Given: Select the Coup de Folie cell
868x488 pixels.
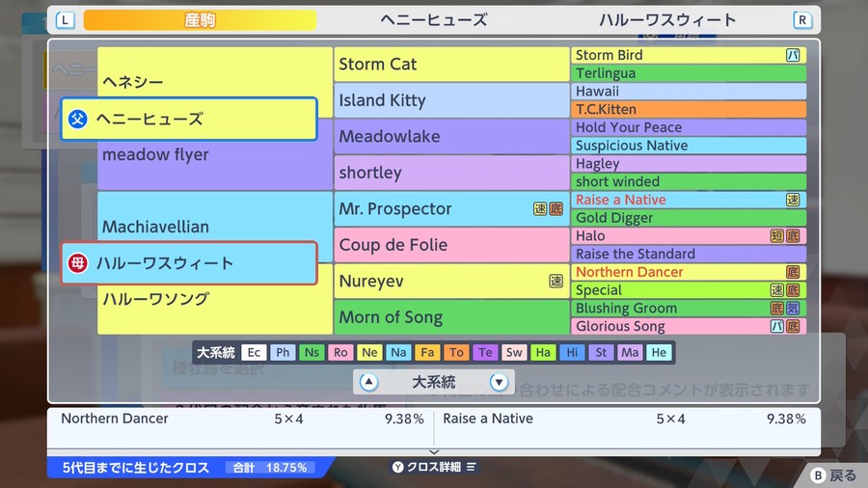Looking at the screenshot, I should tap(451, 245).
